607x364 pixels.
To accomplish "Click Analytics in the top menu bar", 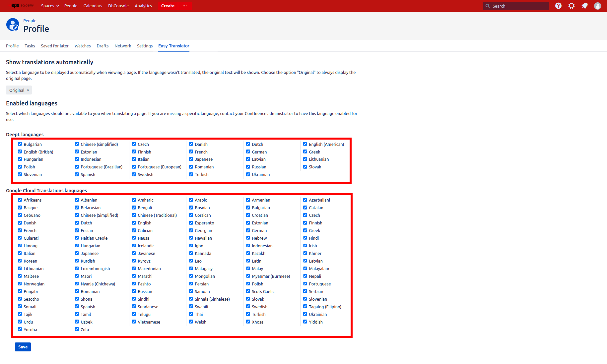I will (x=143, y=6).
